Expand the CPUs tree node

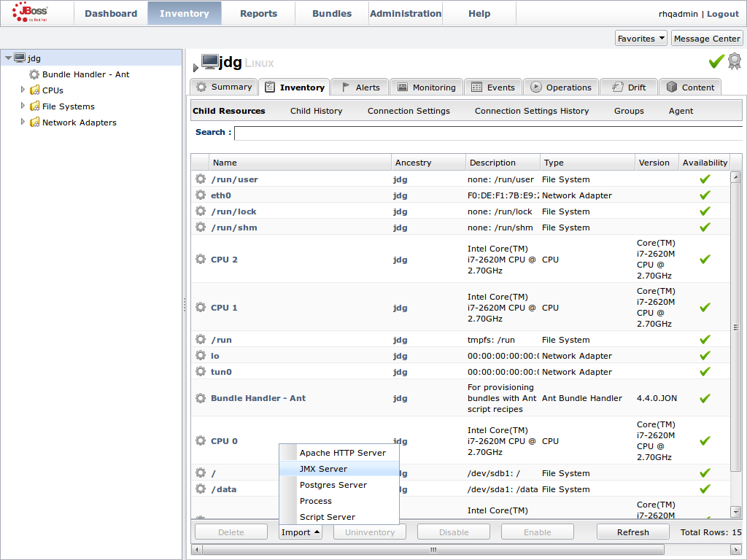coord(23,90)
